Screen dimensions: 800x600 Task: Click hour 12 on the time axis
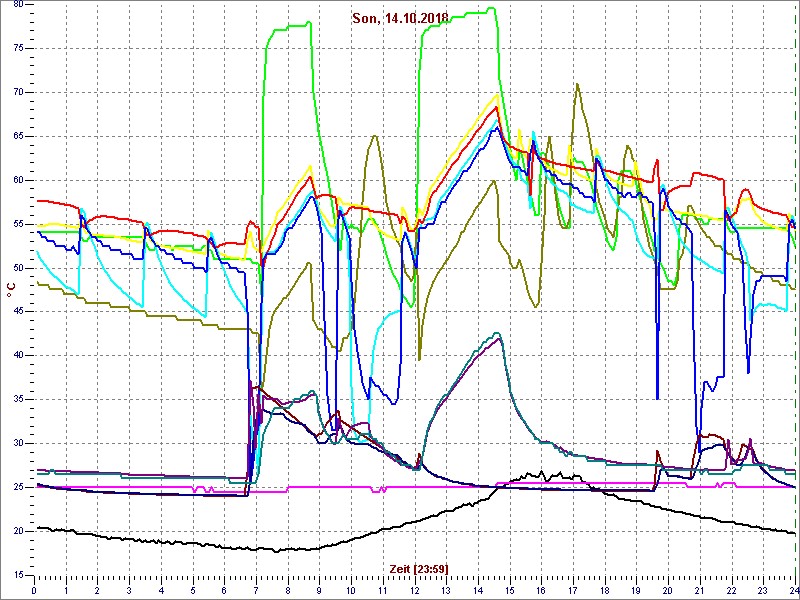pos(415,589)
